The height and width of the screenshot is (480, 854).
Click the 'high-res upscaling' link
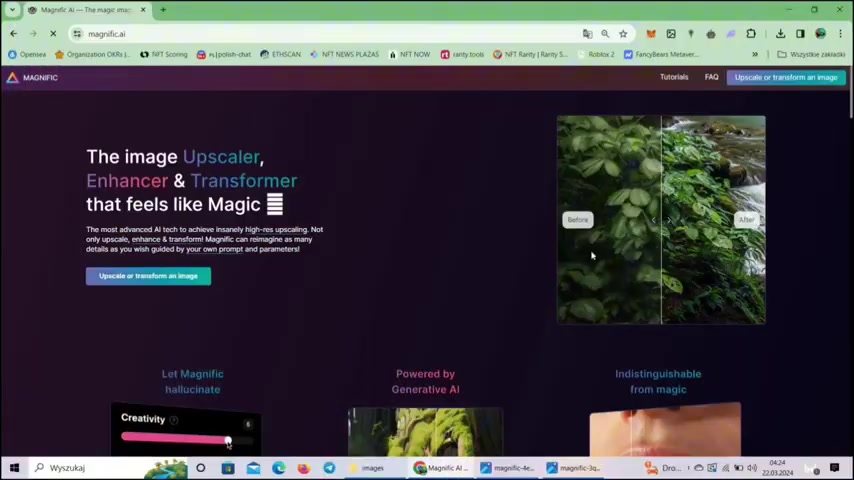coord(276,229)
